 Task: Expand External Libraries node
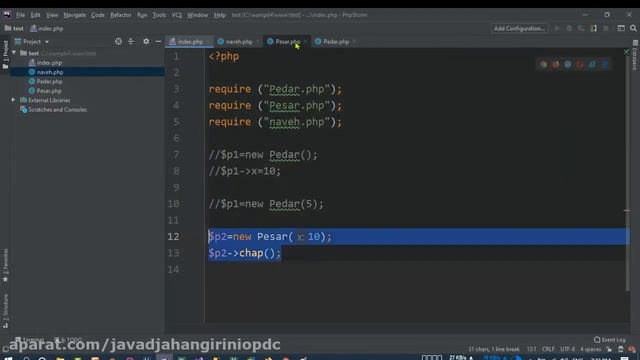[13, 100]
